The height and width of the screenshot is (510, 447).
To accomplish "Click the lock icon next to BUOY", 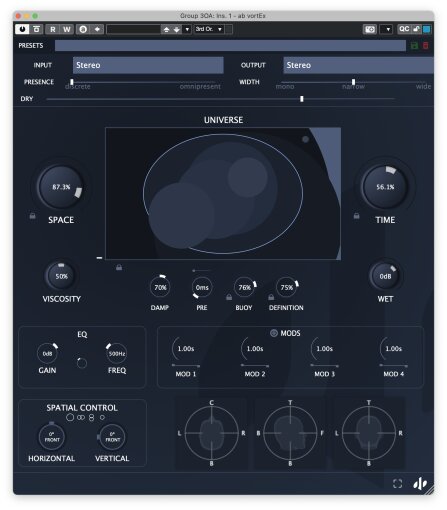I will (229, 297).
